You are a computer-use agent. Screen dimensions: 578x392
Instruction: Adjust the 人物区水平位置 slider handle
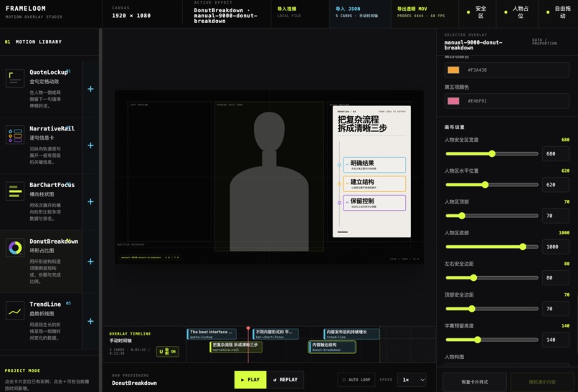tap(485, 185)
